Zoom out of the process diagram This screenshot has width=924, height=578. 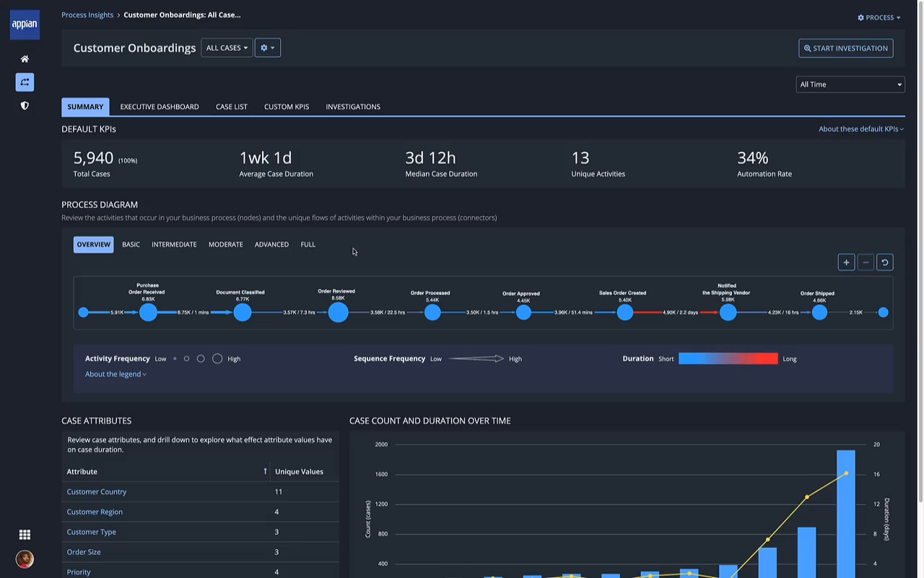coord(866,262)
